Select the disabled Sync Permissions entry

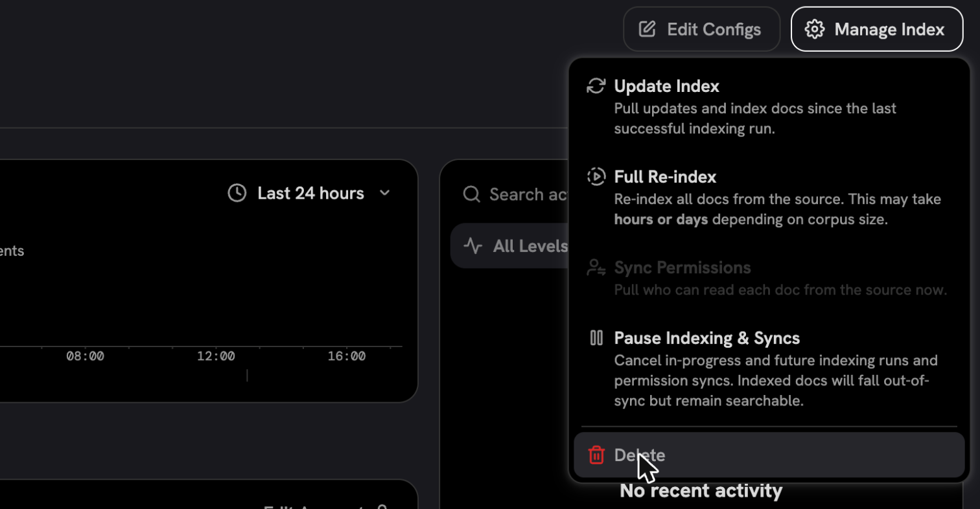(x=769, y=278)
